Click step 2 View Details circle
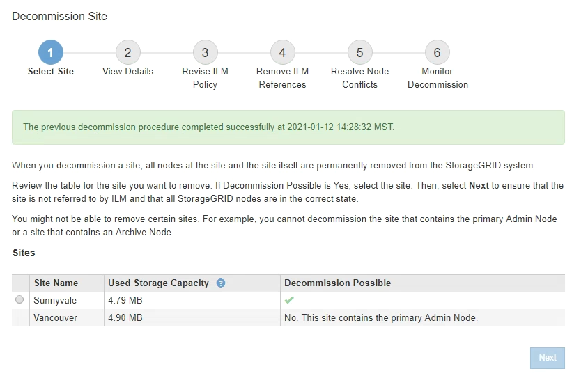Screen dimensions: 588x378 (127, 52)
